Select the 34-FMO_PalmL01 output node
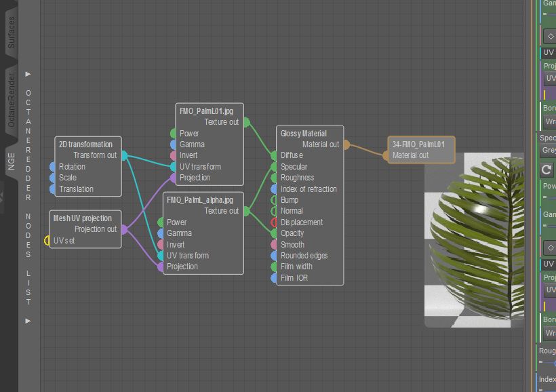Screen dimensions: 556x392 (421, 150)
